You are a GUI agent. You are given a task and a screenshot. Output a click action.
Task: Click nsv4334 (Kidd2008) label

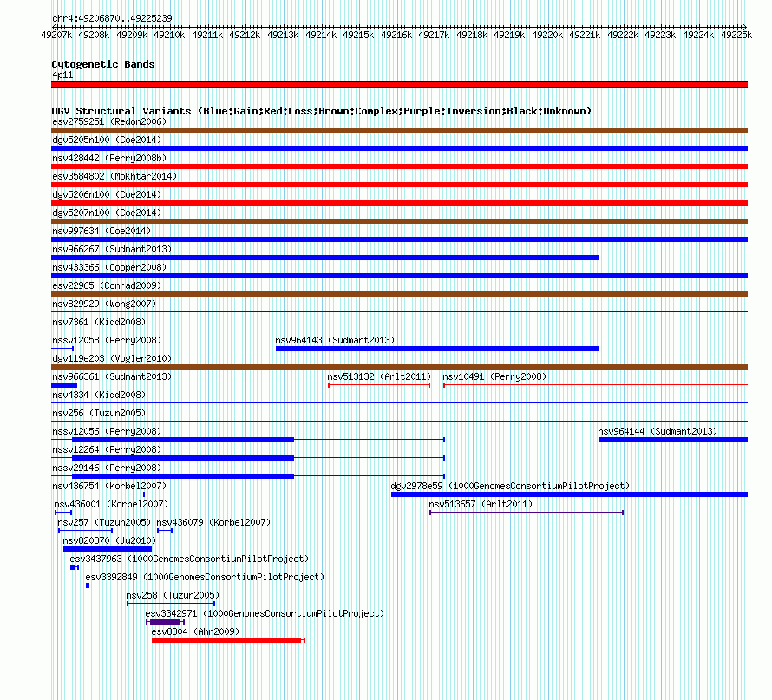point(99,395)
